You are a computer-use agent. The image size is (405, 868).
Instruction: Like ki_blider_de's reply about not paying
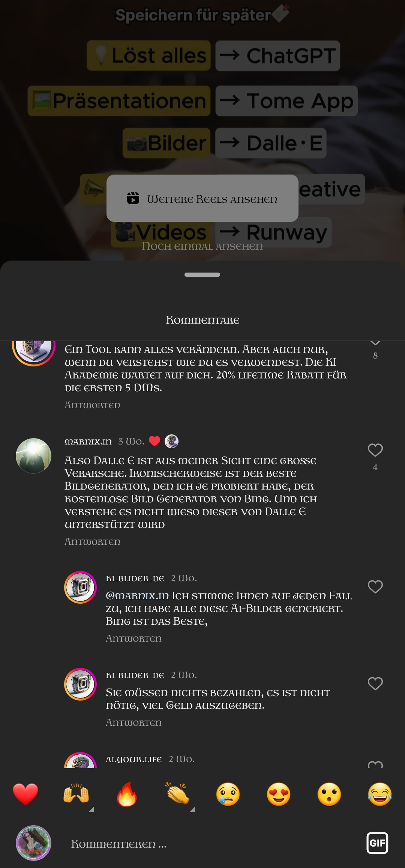coord(375,684)
